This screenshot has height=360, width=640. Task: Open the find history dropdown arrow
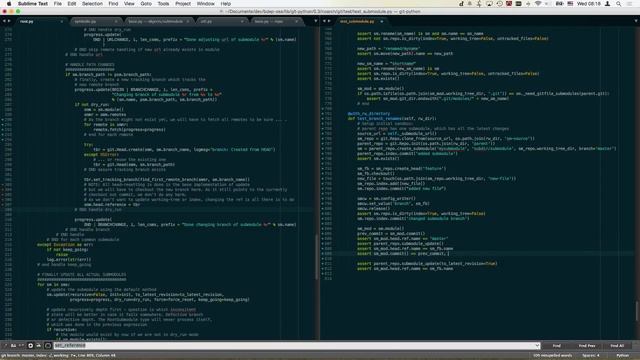pyautogui.click(x=537, y=346)
